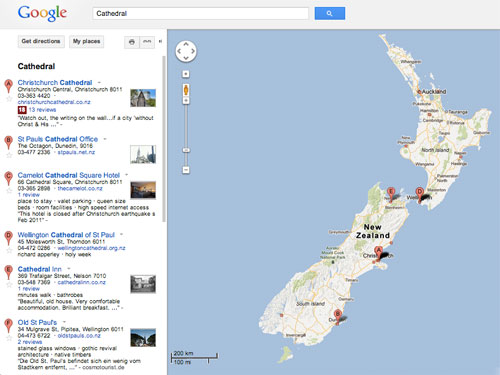Click the print icon
Image resolution: width=500 pixels, height=375 pixels.
click(132, 42)
